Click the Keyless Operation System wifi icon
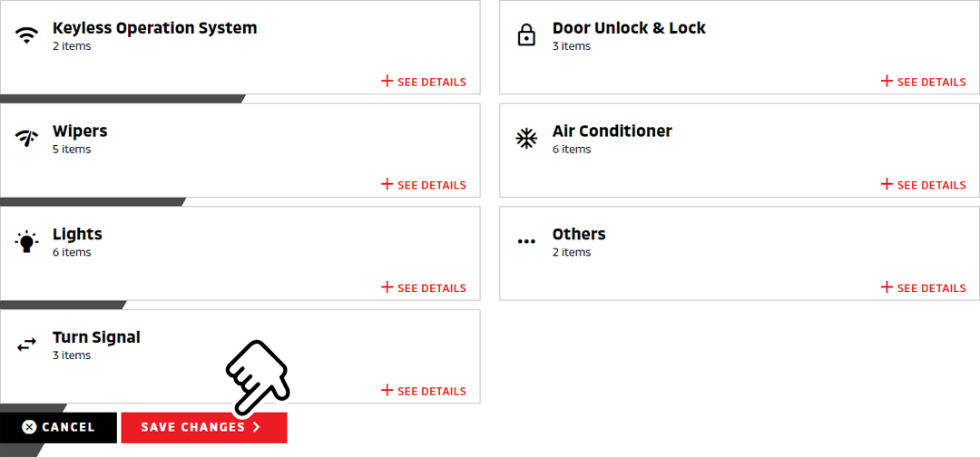 pos(26,35)
